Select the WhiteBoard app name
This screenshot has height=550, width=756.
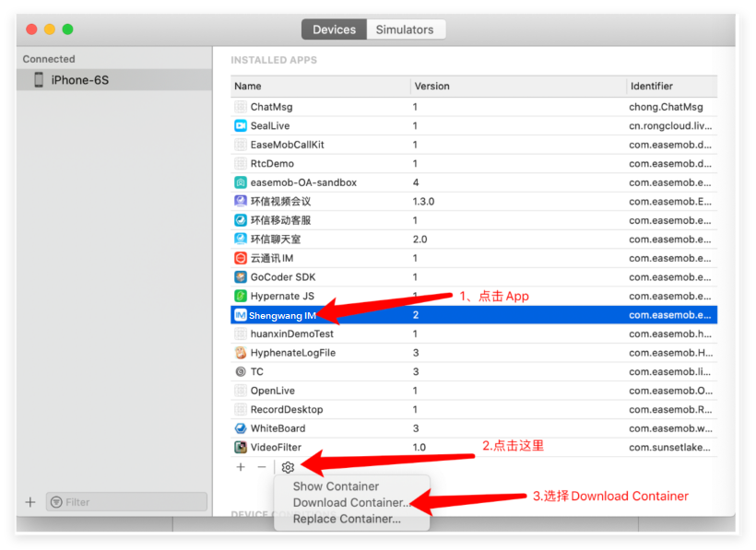pyautogui.click(x=278, y=428)
